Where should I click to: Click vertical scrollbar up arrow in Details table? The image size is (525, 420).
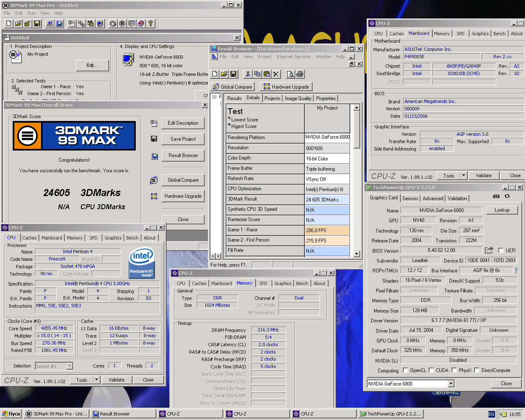(356, 107)
